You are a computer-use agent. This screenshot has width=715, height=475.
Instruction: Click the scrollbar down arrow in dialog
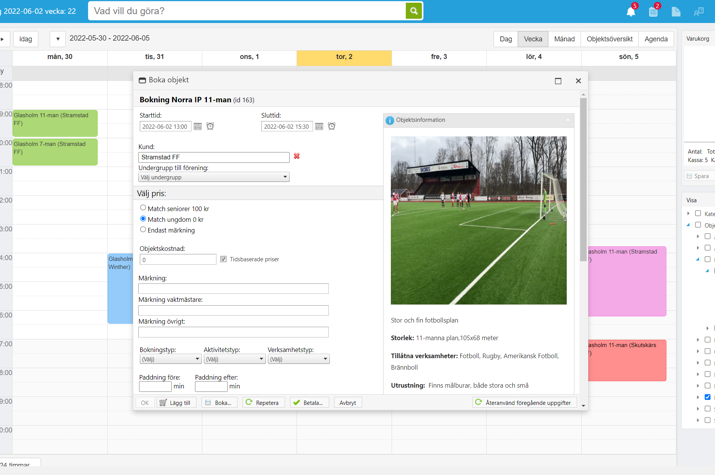[583, 405]
